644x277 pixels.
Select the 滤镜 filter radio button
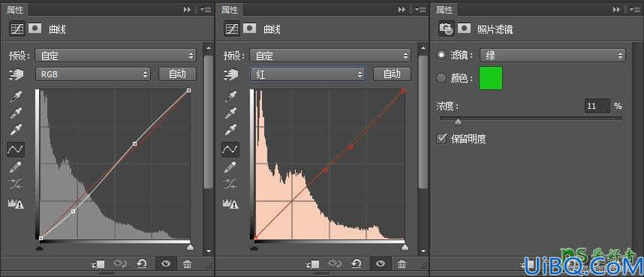[x=441, y=56]
